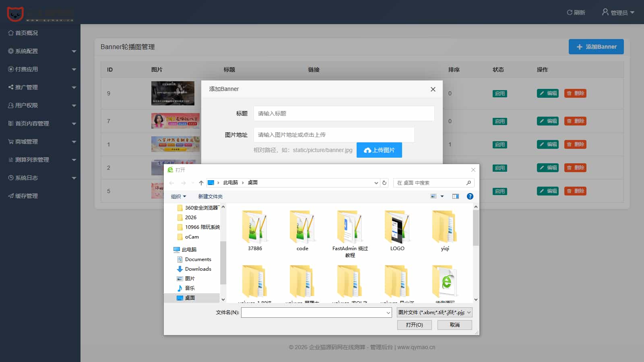Toggle 启用 status for banner ID 9
644x362 pixels.
(x=500, y=94)
